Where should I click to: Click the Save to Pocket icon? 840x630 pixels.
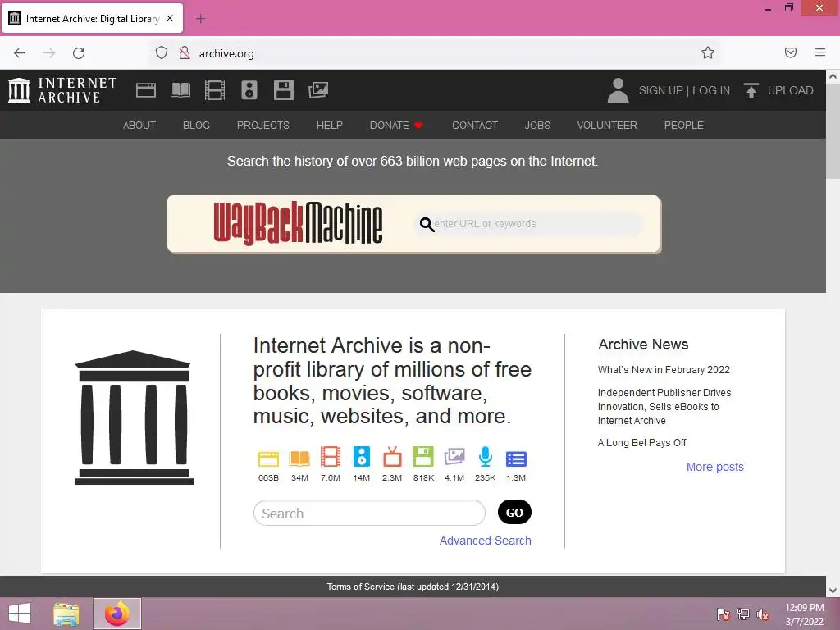(x=791, y=52)
